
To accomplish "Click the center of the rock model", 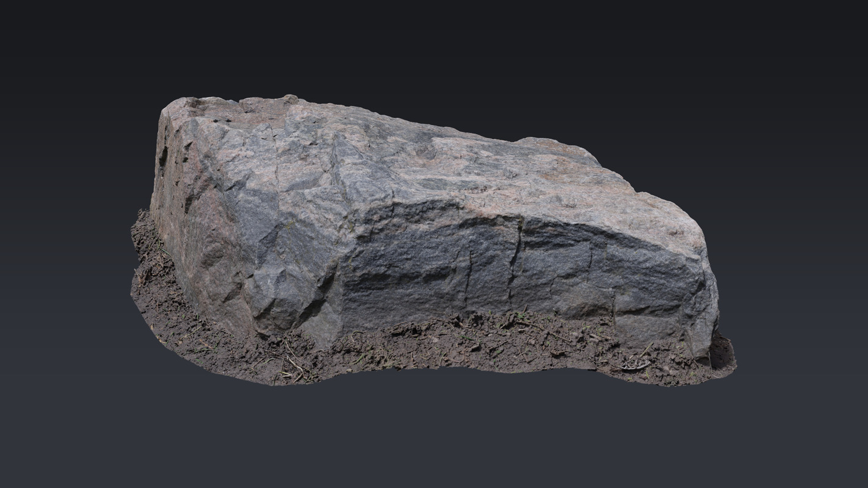I will click(427, 238).
